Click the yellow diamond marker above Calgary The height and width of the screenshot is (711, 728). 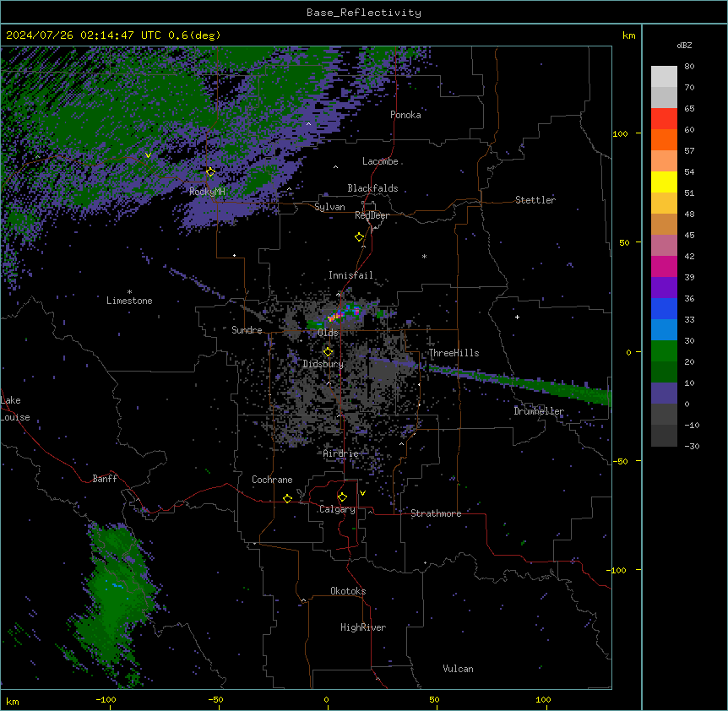342,497
